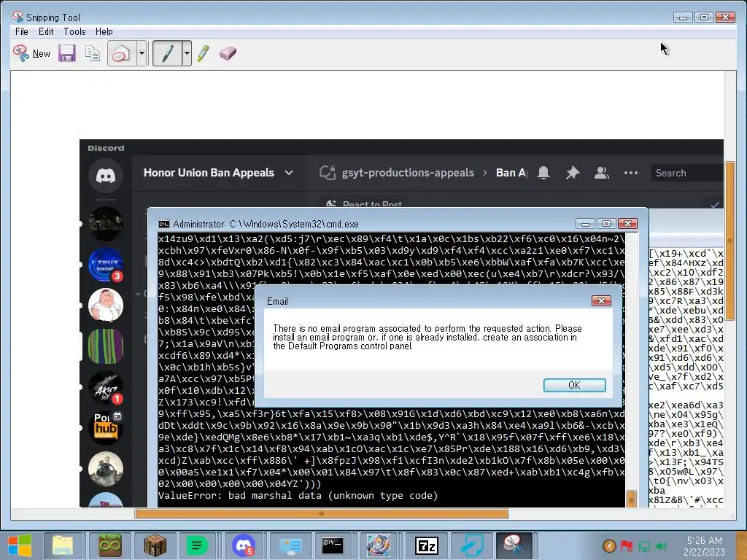Save the snip with floppy disk icon
747x560 pixels.
tap(67, 53)
